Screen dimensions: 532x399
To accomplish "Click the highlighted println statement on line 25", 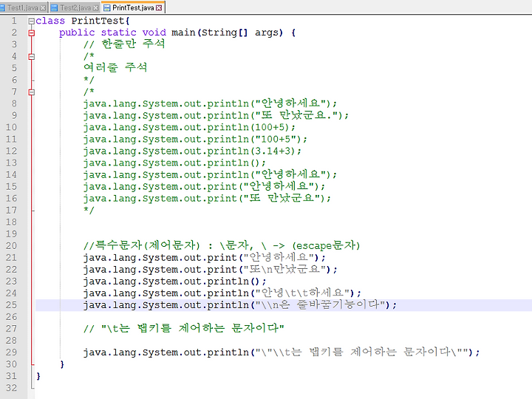I will [x=240, y=305].
